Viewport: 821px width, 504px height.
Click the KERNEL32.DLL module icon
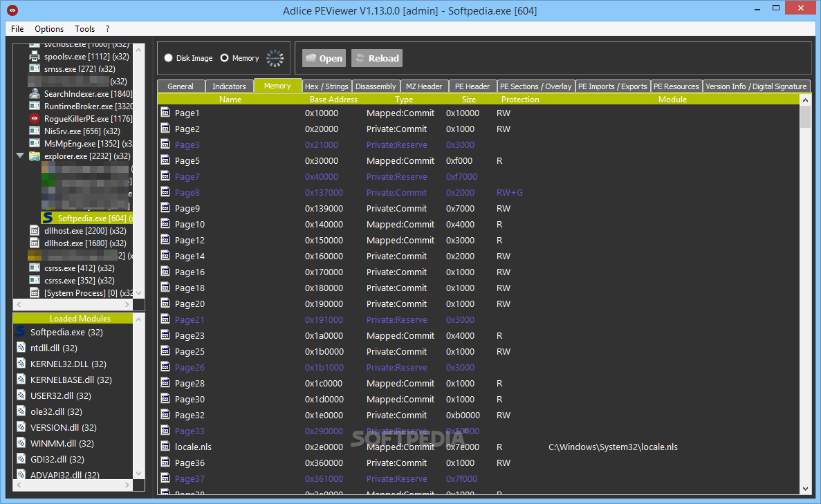click(x=21, y=364)
